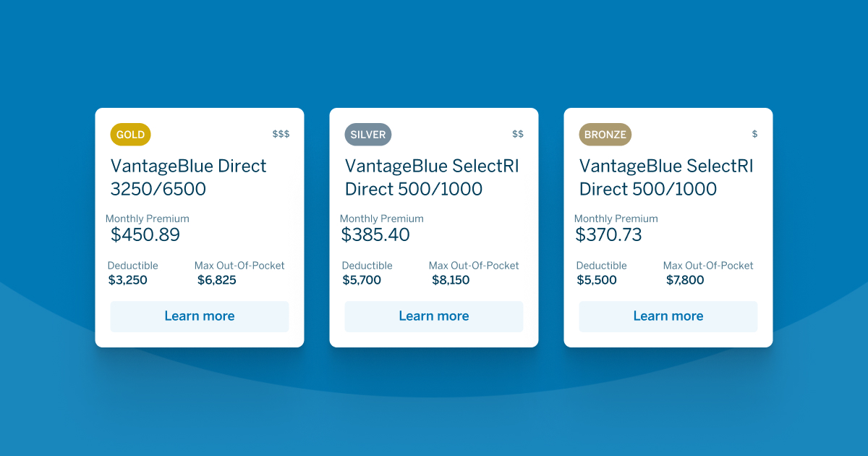The width and height of the screenshot is (868, 456).
Task: Click Learn more on the Gold plan
Action: coord(199,316)
